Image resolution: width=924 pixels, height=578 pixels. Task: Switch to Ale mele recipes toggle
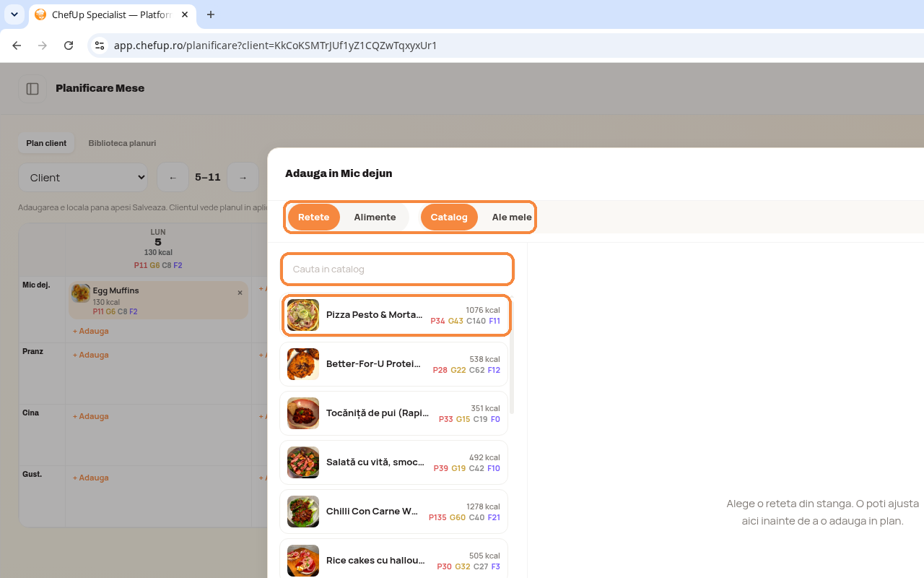[x=512, y=217]
